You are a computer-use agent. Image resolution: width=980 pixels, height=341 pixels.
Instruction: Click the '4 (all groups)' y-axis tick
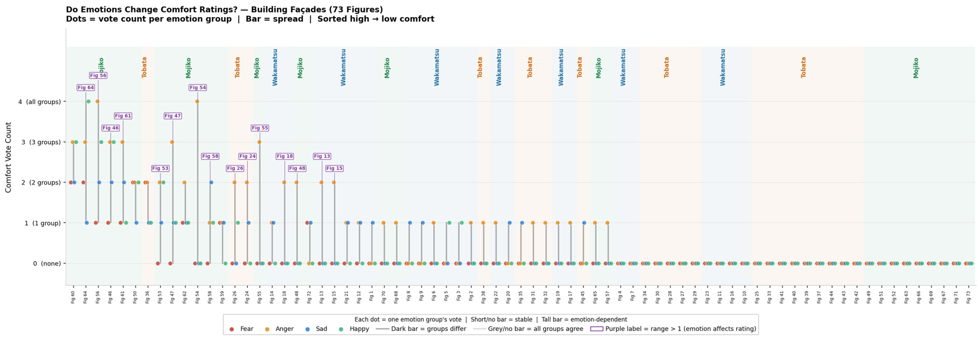40,102
